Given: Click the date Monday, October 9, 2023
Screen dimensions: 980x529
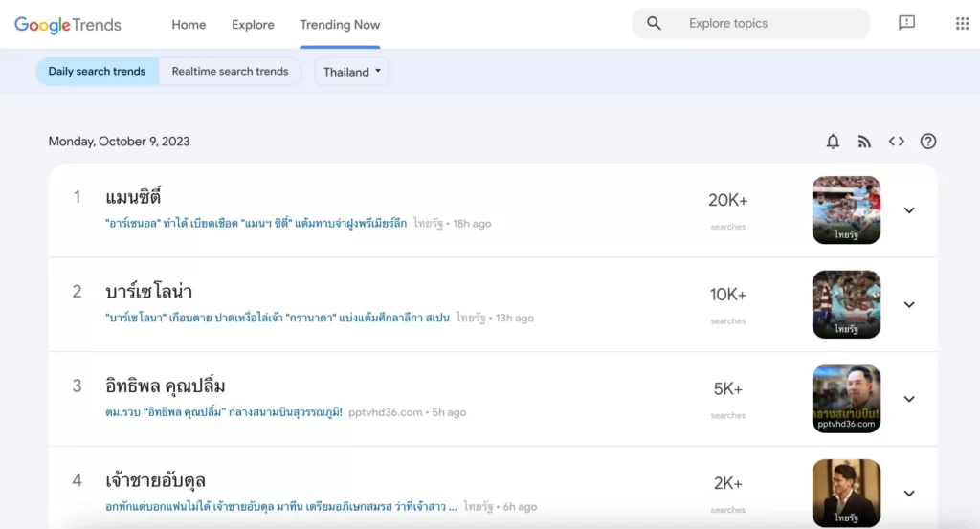Looking at the screenshot, I should 119,142.
